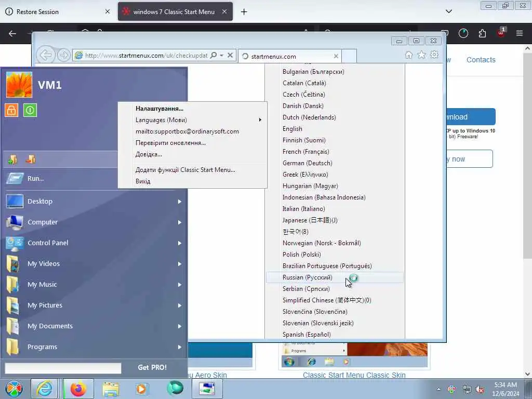Expand the My Videos submenu arrow

point(179,264)
